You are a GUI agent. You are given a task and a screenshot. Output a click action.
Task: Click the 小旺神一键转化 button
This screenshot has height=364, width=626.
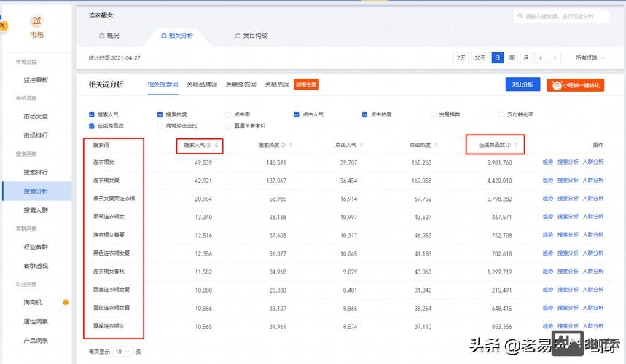[575, 85]
